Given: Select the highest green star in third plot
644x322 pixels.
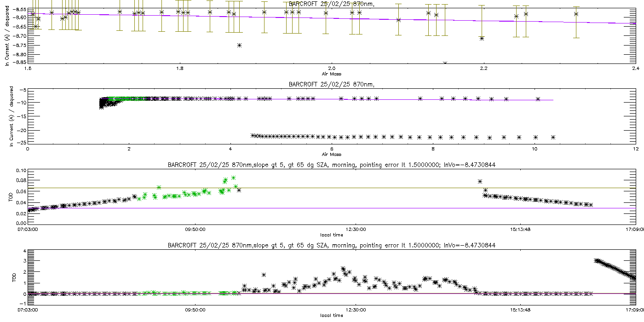Looking at the screenshot, I should tap(234, 178).
